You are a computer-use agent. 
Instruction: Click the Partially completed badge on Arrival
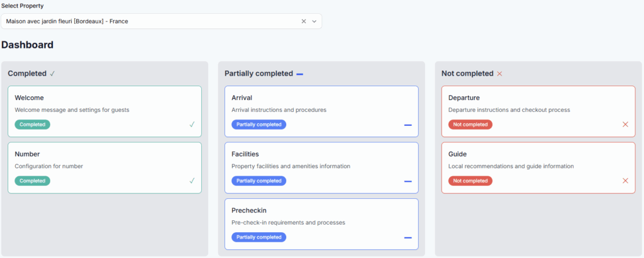258,125
